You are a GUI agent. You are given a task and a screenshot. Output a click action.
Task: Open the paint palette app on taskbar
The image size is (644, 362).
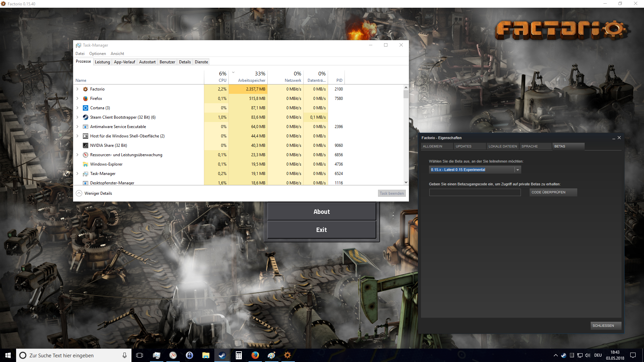point(272,355)
